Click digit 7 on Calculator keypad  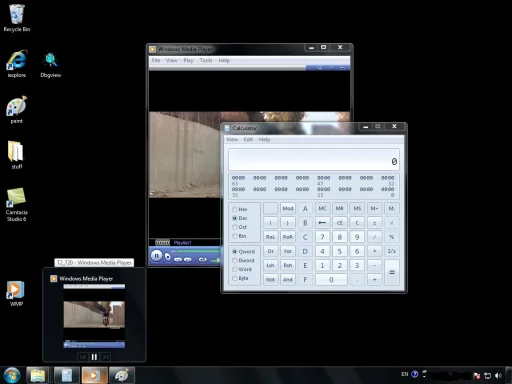click(x=322, y=237)
